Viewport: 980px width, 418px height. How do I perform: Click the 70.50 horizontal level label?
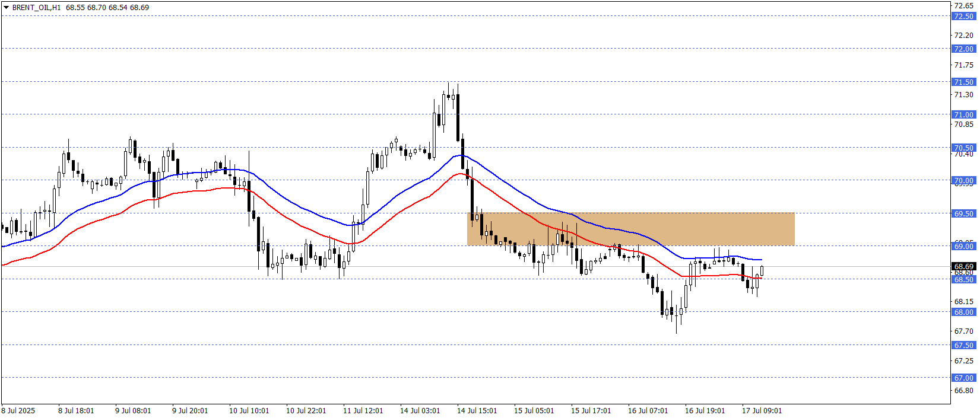[x=963, y=148]
